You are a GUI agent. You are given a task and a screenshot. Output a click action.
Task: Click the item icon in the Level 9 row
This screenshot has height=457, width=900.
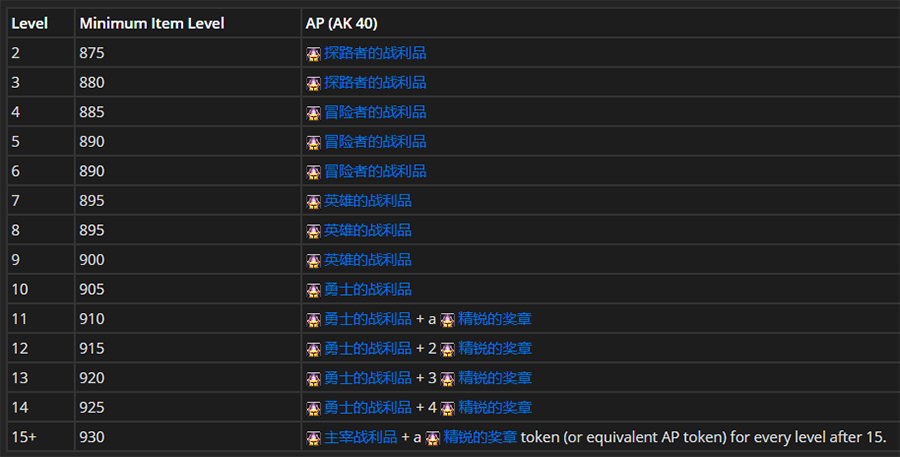(313, 261)
